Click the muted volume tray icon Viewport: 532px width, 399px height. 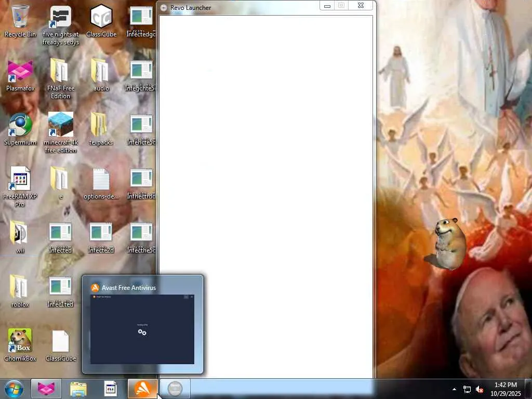point(480,390)
